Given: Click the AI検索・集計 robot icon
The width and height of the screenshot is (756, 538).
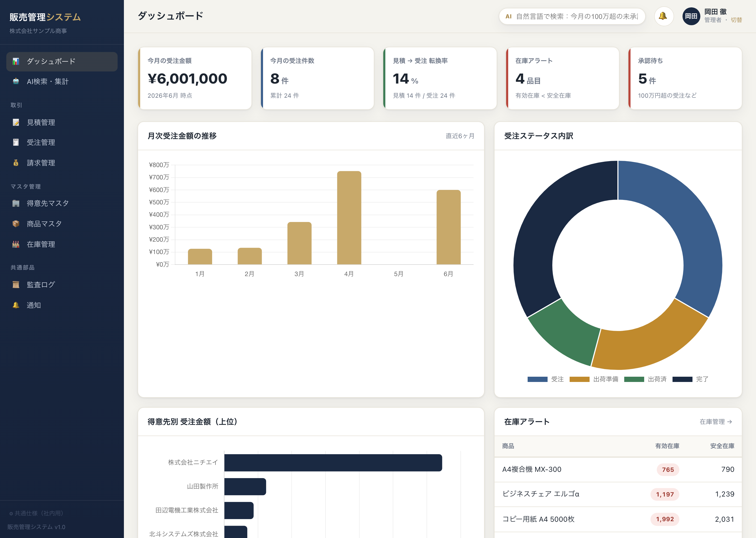Looking at the screenshot, I should (x=15, y=81).
